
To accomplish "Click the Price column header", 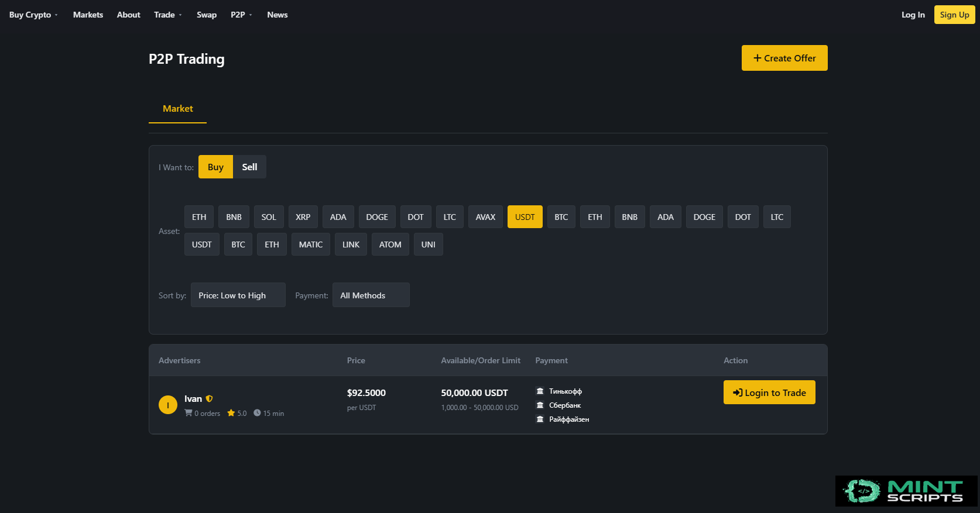I will click(356, 360).
